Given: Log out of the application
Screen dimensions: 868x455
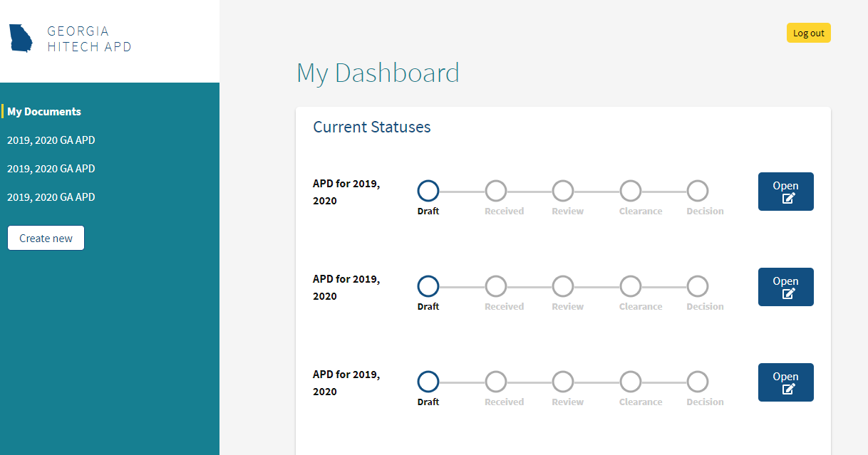Looking at the screenshot, I should [x=808, y=32].
